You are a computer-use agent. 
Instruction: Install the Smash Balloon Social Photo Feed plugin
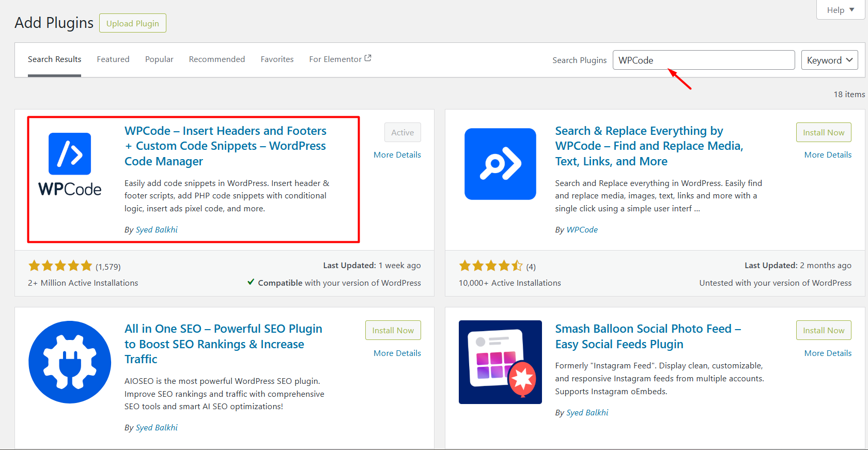point(824,330)
